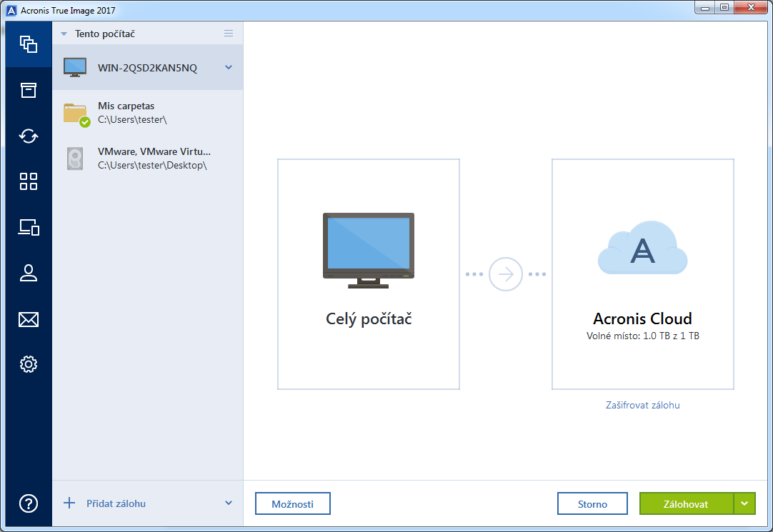Open the Help question mark icon
Viewport: 773px width, 532px height.
[29, 503]
